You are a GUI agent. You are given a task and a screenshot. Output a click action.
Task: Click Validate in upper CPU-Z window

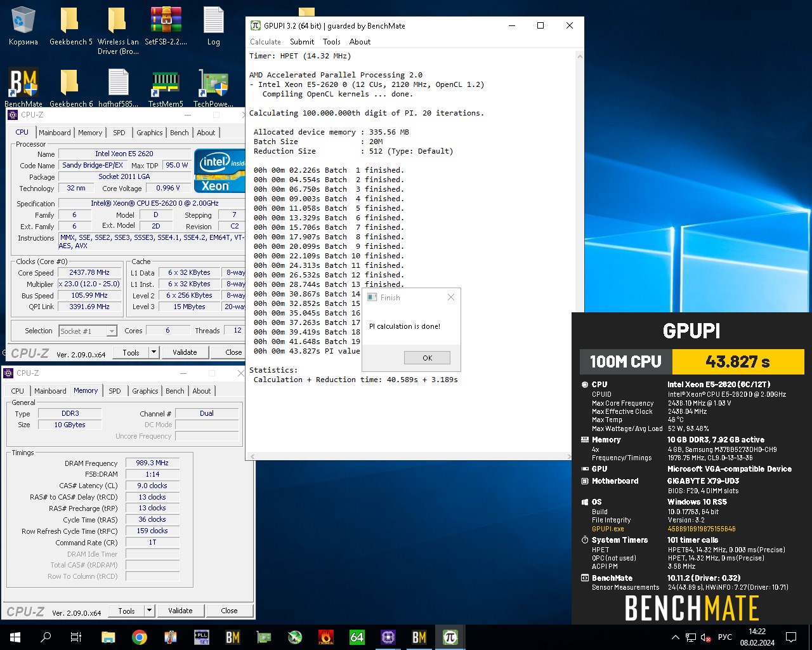[x=185, y=352]
